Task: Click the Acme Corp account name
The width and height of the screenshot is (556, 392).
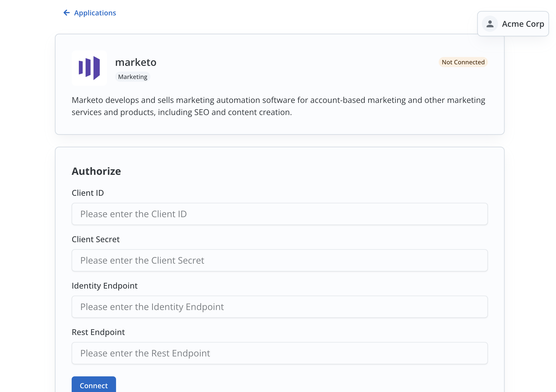Action: (x=522, y=24)
